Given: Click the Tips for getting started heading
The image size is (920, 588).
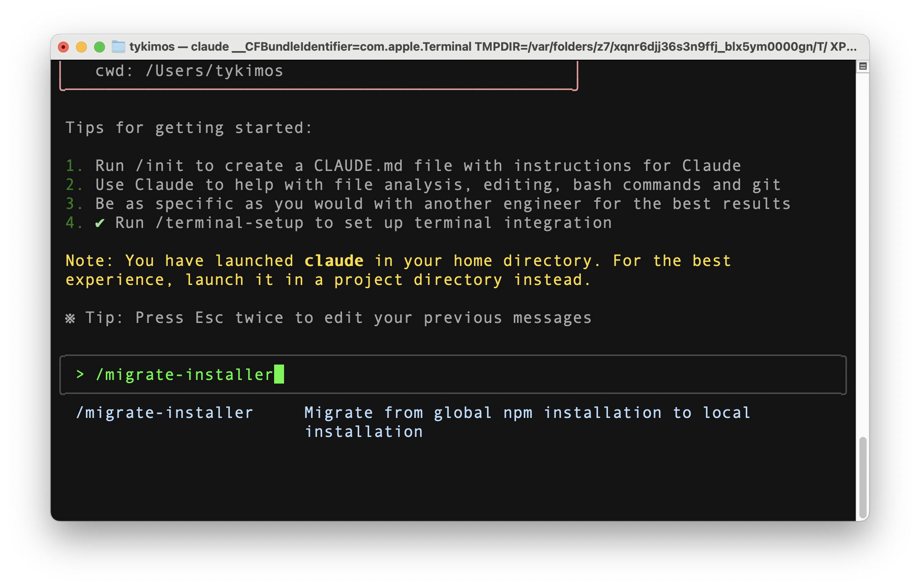Looking at the screenshot, I should point(189,128).
